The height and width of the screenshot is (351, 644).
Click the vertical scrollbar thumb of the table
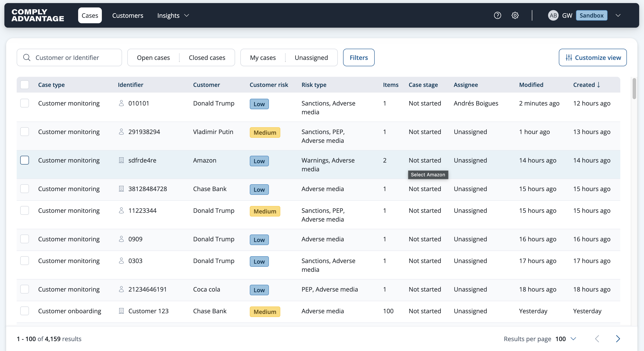point(634,89)
